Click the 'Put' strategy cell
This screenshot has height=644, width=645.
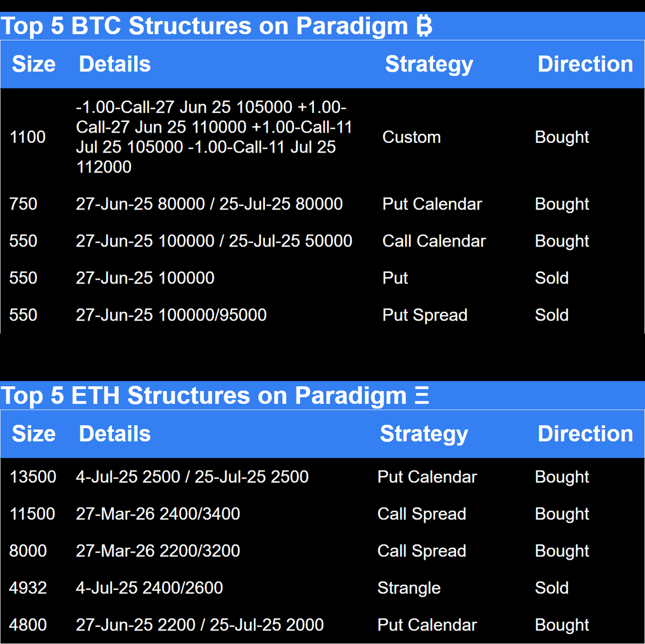coord(395,278)
